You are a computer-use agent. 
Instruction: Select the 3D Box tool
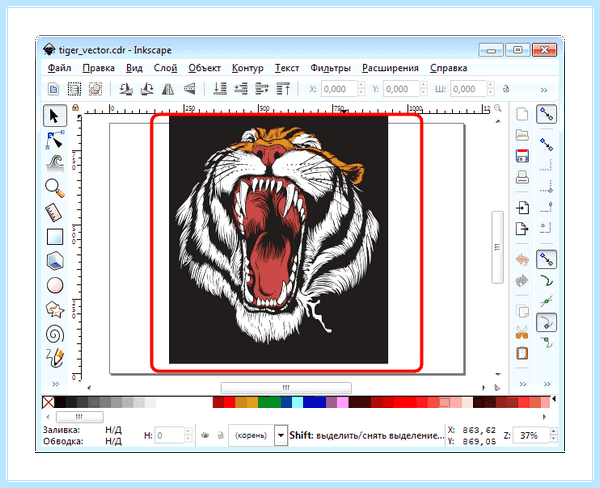pyautogui.click(x=55, y=261)
